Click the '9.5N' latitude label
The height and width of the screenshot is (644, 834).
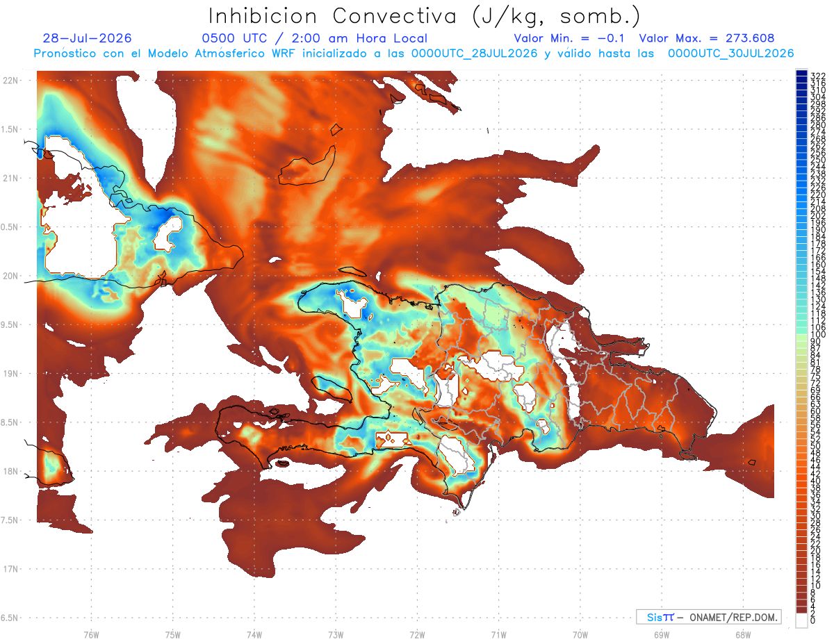(10, 324)
